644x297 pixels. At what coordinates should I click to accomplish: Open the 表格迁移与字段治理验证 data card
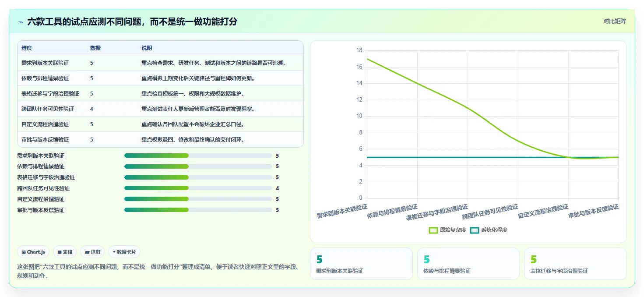click(575, 264)
